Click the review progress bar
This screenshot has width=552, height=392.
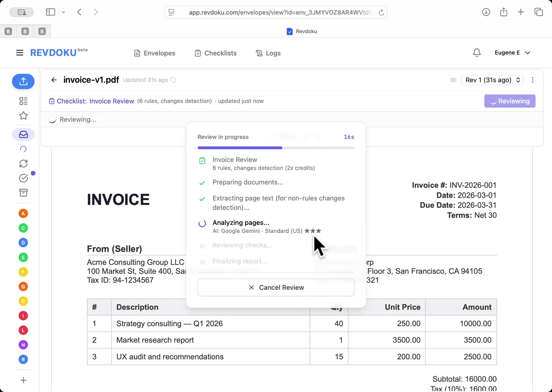pyautogui.click(x=276, y=148)
